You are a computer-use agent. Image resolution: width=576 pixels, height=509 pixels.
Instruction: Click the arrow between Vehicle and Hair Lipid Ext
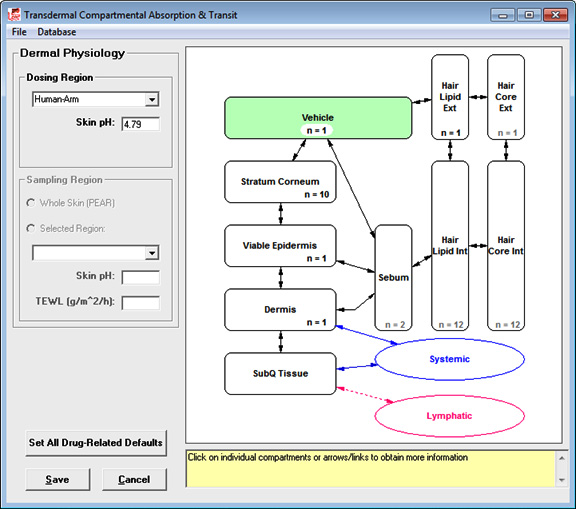422,100
